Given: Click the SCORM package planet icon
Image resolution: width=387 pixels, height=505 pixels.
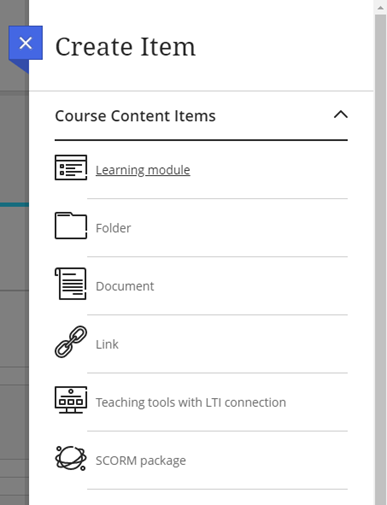Looking at the screenshot, I should (71, 458).
